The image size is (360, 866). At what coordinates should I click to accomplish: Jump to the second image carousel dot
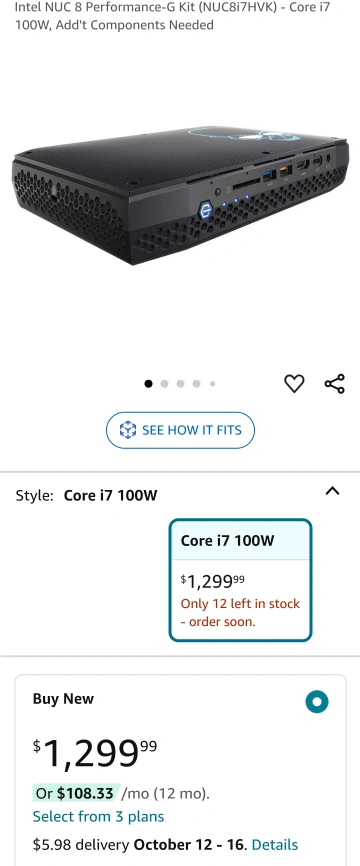pyautogui.click(x=164, y=384)
